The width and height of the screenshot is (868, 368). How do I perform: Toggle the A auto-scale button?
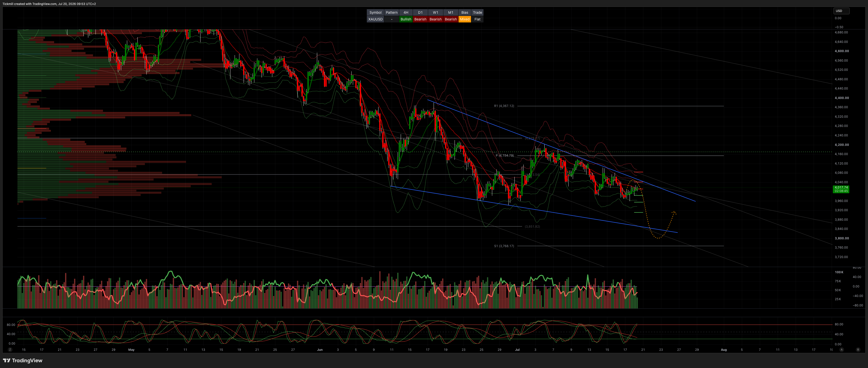click(x=841, y=350)
